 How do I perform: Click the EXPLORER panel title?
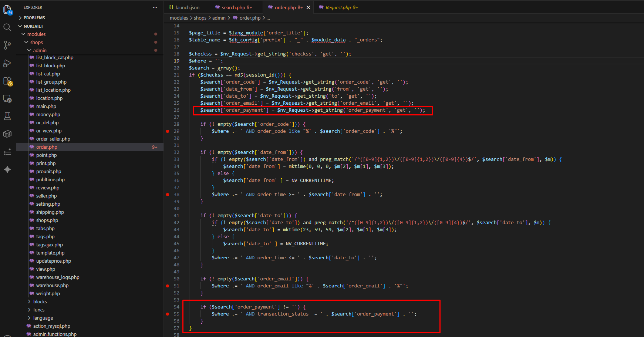coord(33,7)
